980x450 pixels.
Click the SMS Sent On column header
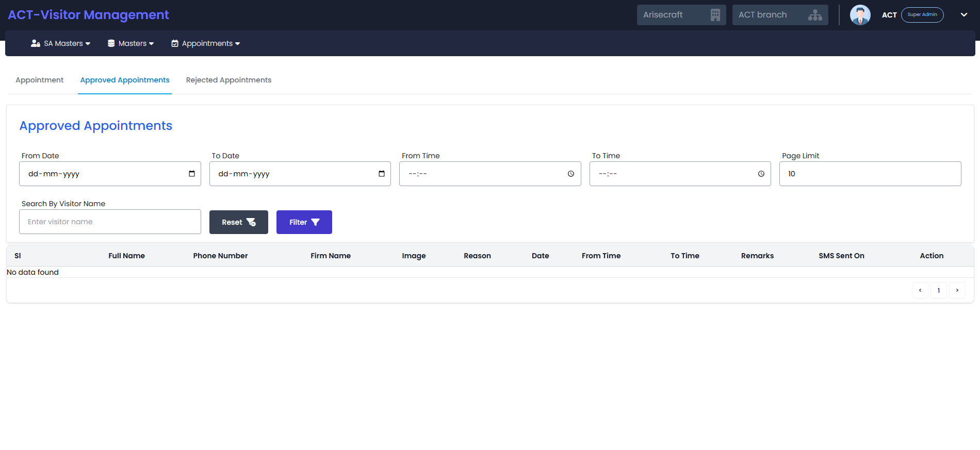841,256
